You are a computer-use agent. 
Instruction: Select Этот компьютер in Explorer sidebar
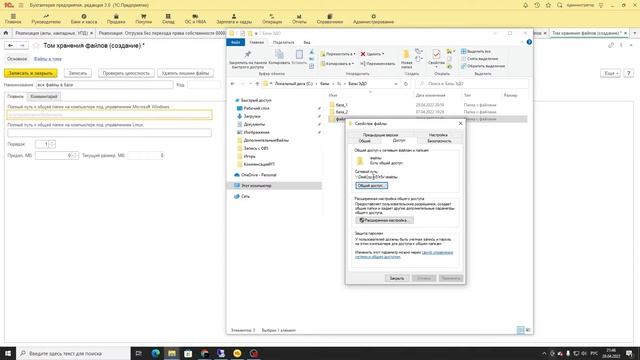(x=256, y=186)
